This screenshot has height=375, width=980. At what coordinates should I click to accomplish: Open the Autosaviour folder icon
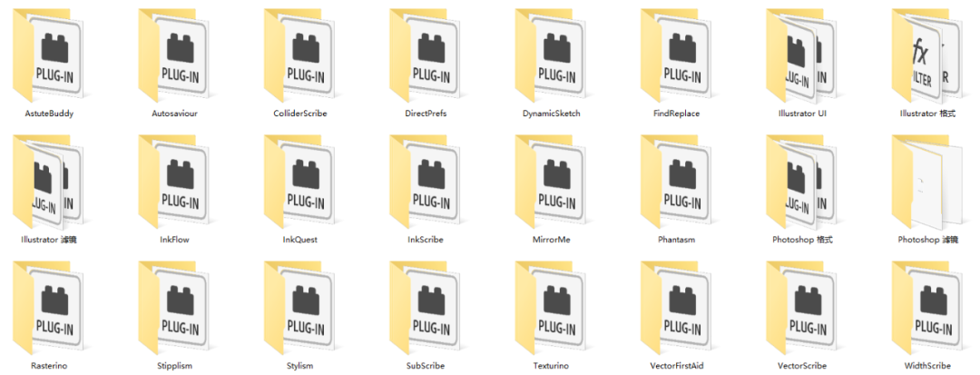pos(174,55)
